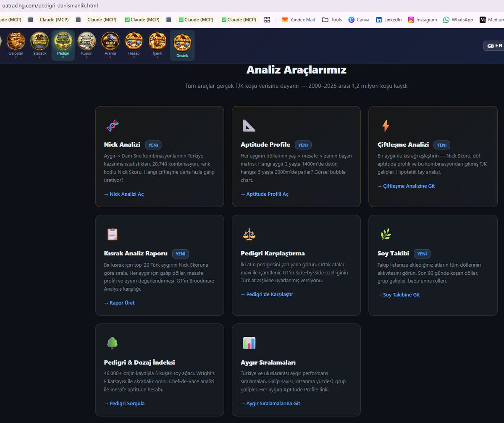Open the Canva bookmark
The width and height of the screenshot is (504, 423).
[359, 20]
